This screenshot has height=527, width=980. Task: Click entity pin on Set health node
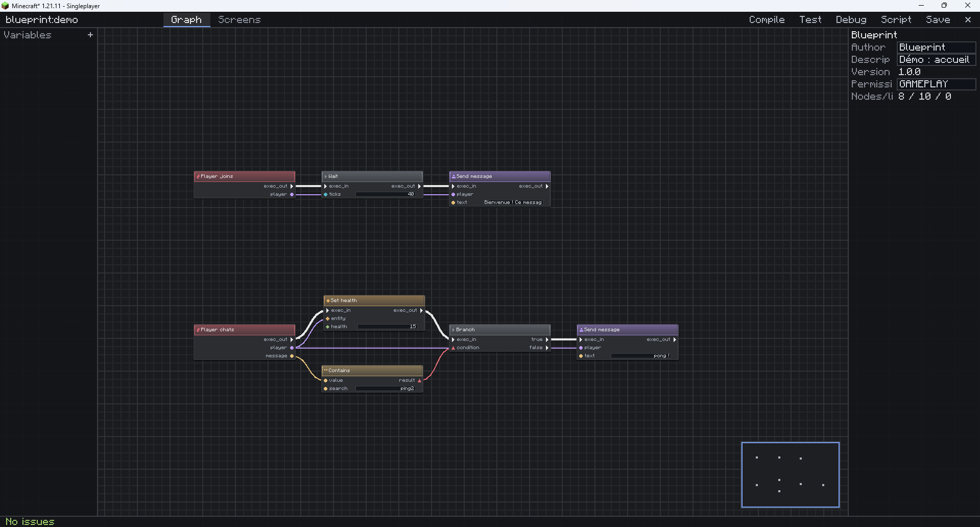point(328,318)
